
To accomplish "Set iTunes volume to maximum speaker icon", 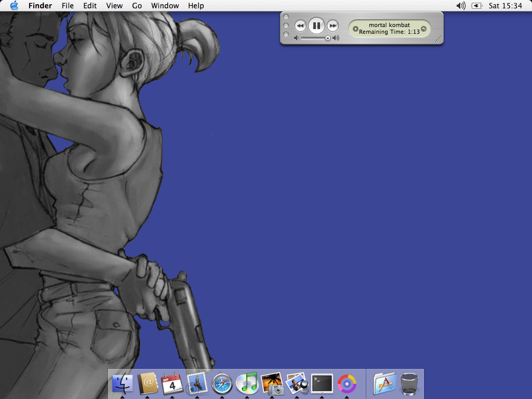I will point(336,38).
